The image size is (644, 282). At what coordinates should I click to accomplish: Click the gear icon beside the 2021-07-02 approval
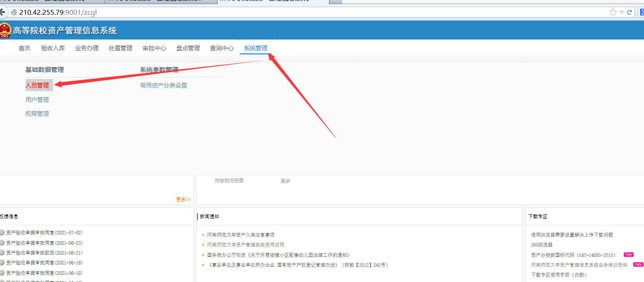(x=2, y=233)
